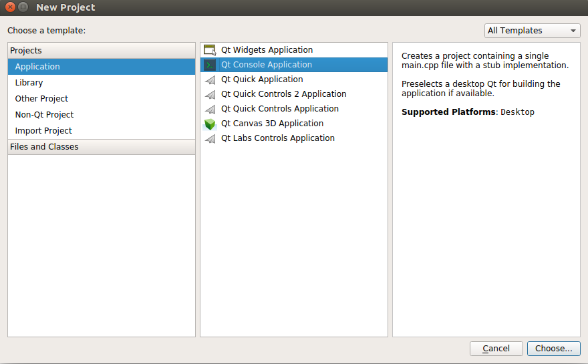The width and height of the screenshot is (588, 364).
Task: Pick the Qt Quick Controls Application template
Action: [x=294, y=109]
